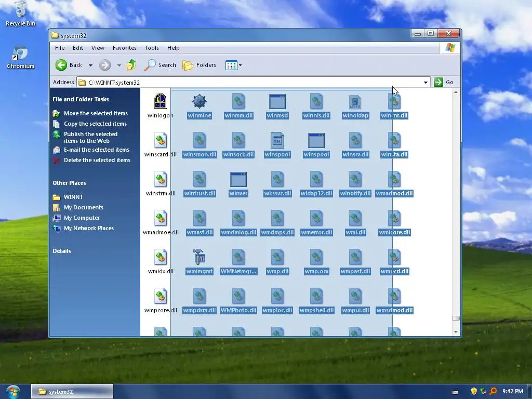This screenshot has height=399, width=532.
Task: Open the winlogon file icon
Action: (x=160, y=101)
